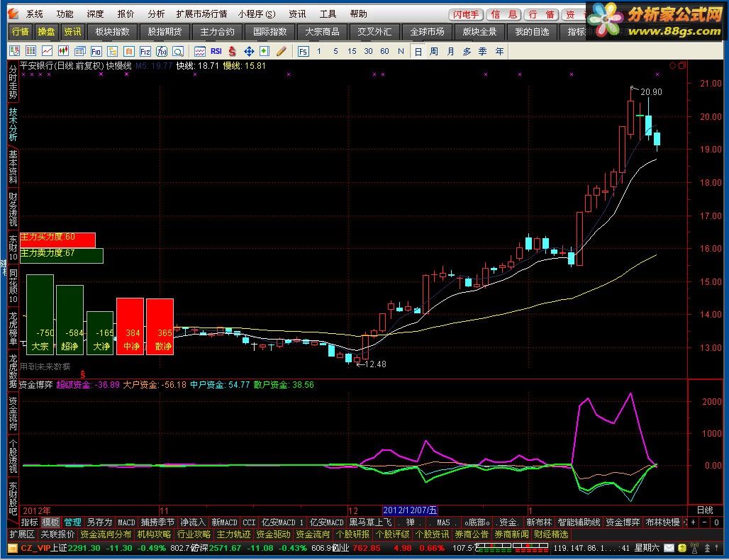Click the green 主力卖力度 bar
The image size is (729, 560).
62,256
